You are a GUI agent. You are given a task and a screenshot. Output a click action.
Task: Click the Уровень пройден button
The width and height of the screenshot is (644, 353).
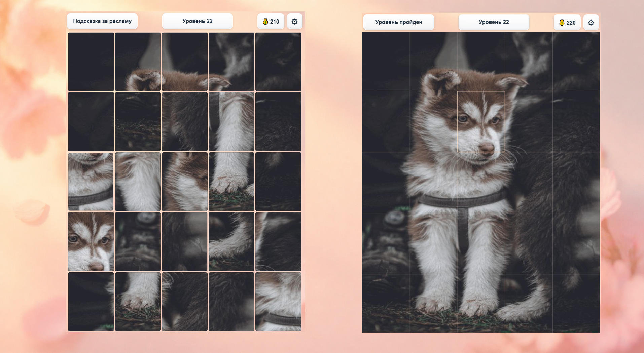[398, 22]
